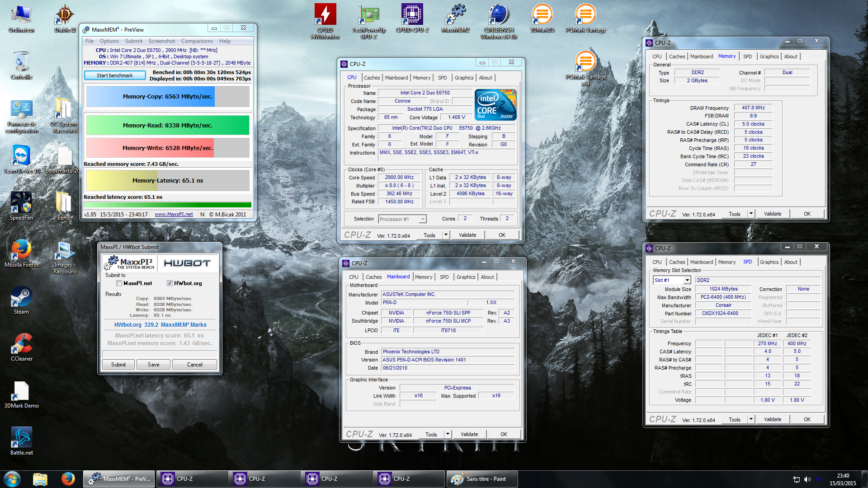Screen dimensions: 868x488
Task: Launch Mozilla Firefox from the desktop icon
Action: [x=21, y=254]
